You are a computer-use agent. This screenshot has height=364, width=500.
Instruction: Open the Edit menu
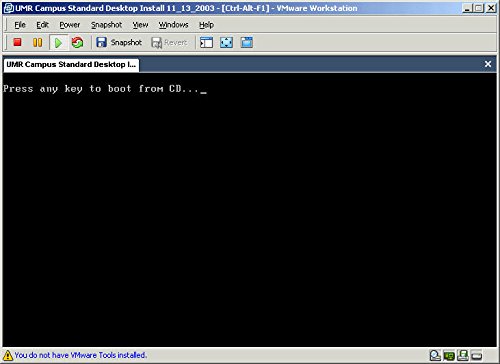pos(42,25)
